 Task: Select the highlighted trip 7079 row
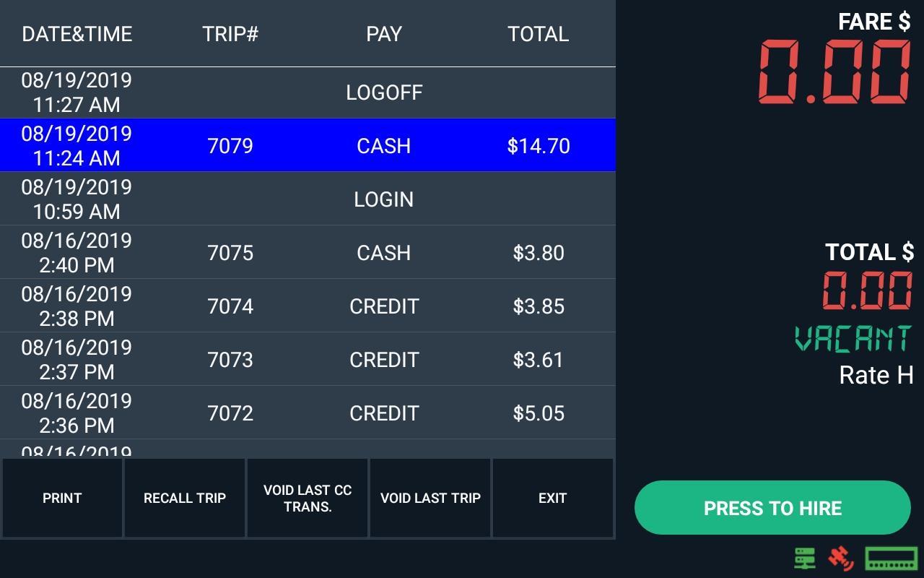308,146
